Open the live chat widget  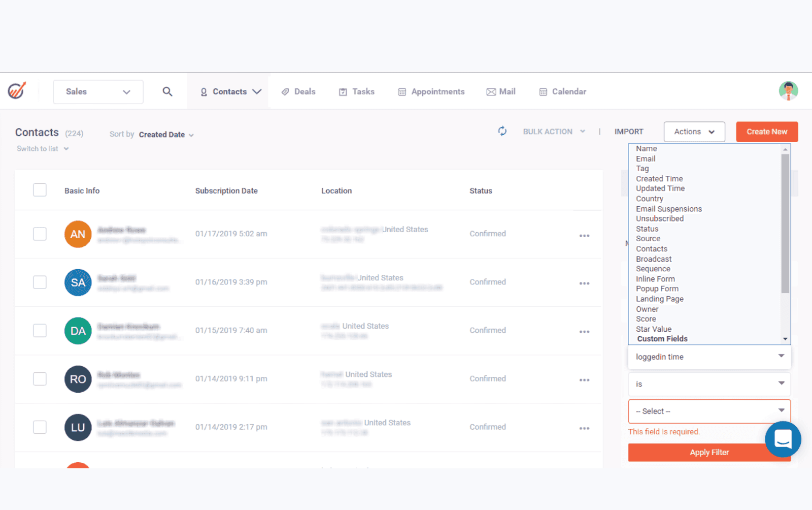tap(783, 439)
